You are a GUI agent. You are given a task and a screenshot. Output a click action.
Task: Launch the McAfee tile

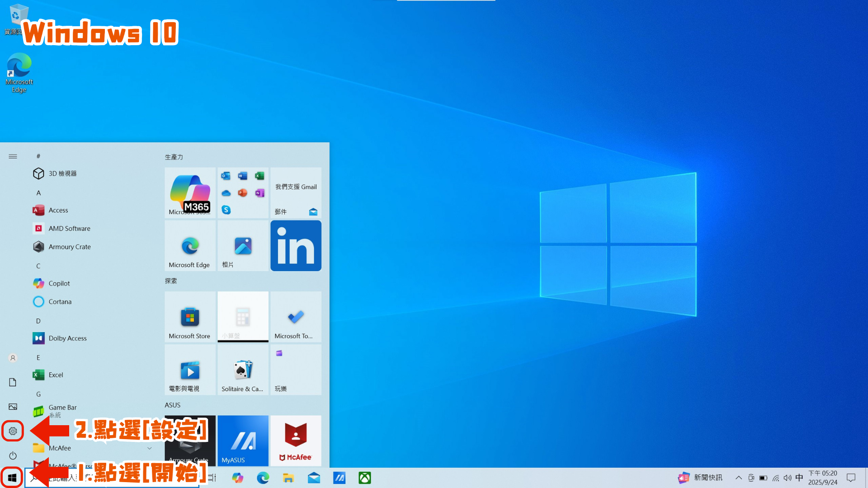tap(296, 441)
